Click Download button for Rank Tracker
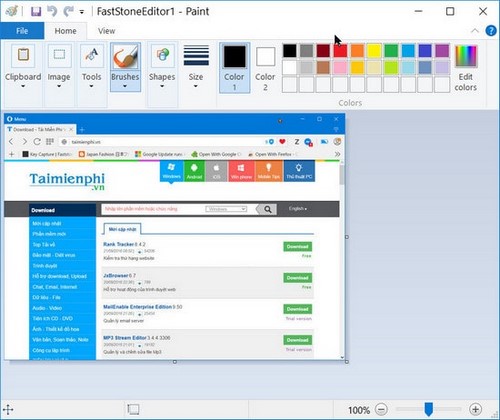The width and height of the screenshot is (500, 420). [297, 247]
